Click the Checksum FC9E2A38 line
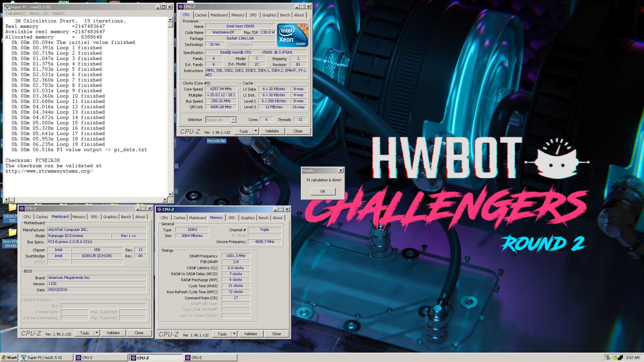Viewport: 644px width, 362px height. click(x=33, y=161)
